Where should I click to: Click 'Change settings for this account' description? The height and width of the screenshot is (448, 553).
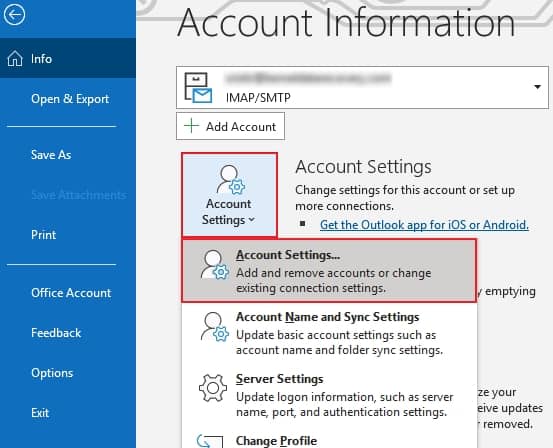[x=405, y=198]
